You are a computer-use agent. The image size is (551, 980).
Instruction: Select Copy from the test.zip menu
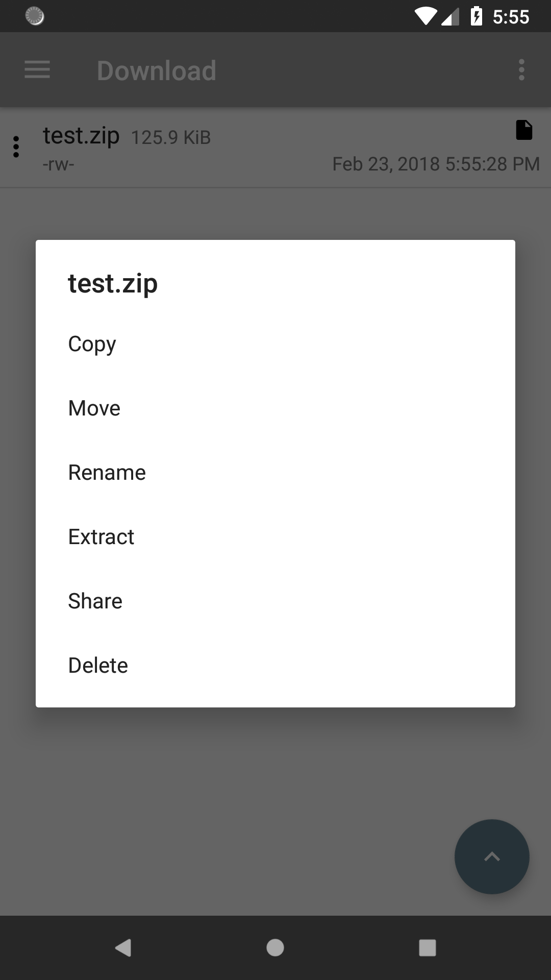tap(275, 344)
